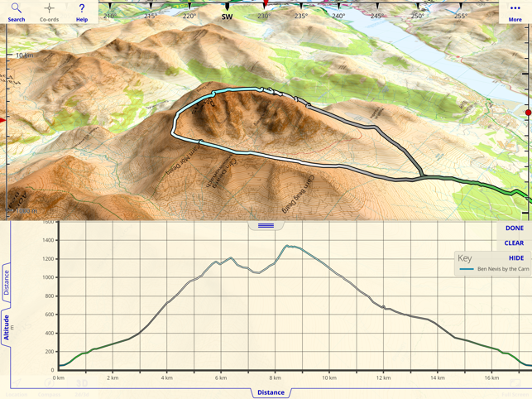The height and width of the screenshot is (399, 532).
Task: Expand the vertical Altitude axis tab
Action: pyautogui.click(x=6, y=327)
